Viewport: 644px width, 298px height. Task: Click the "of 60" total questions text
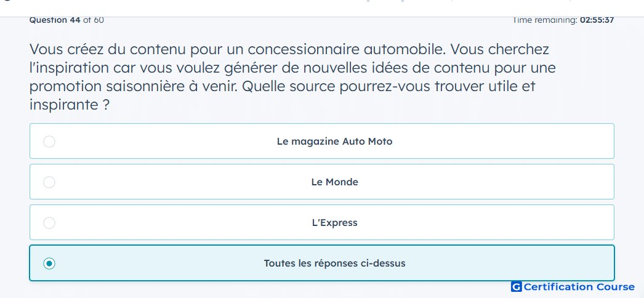(94, 20)
